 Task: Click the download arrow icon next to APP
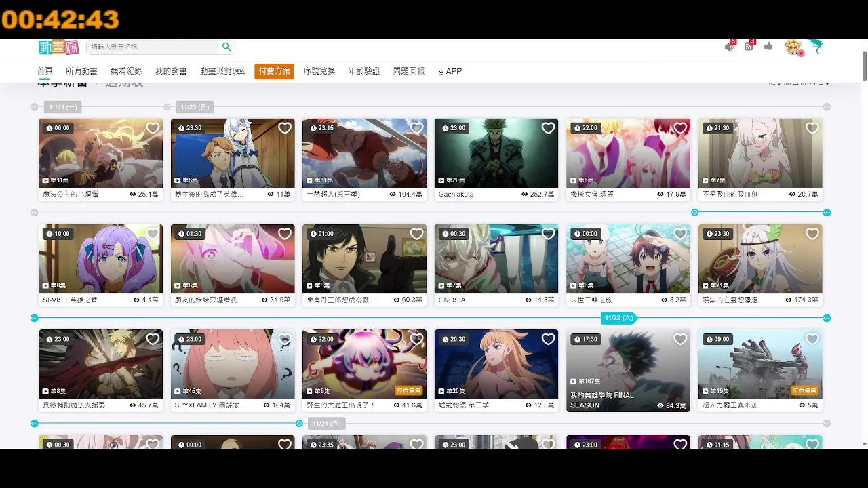441,71
